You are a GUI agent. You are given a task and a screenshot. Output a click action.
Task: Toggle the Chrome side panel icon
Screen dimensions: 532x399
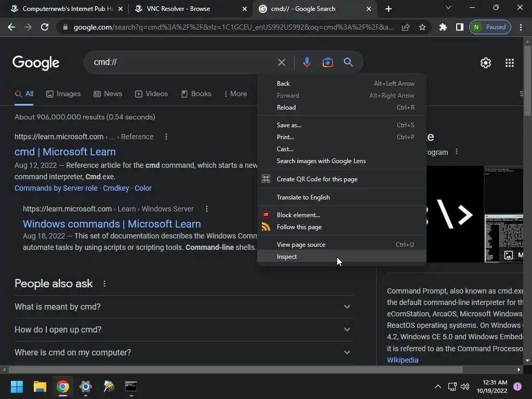(459, 27)
